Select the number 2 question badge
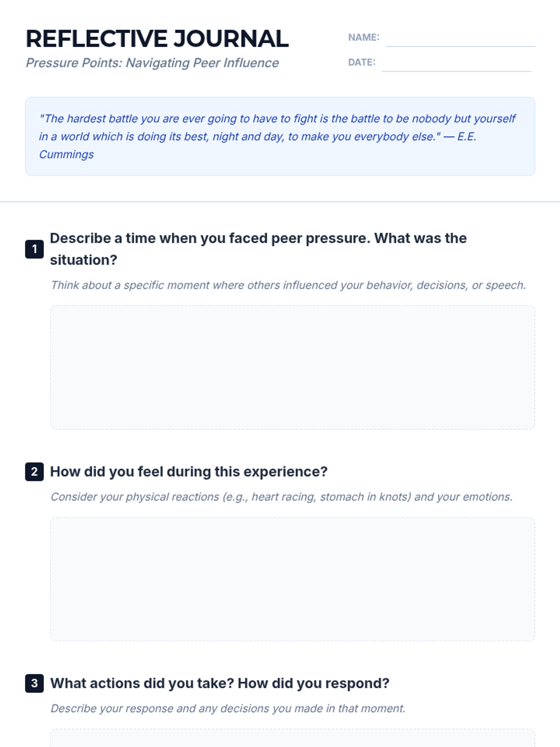560x747 pixels. (x=35, y=472)
